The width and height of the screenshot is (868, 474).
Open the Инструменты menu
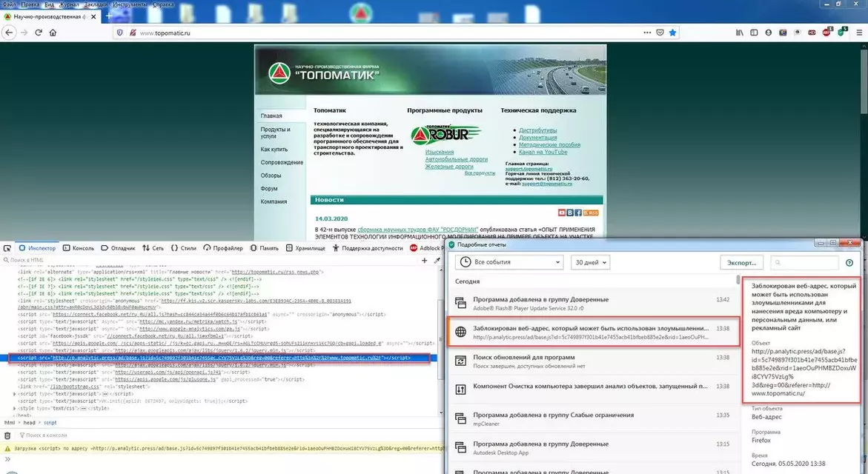(x=130, y=4)
